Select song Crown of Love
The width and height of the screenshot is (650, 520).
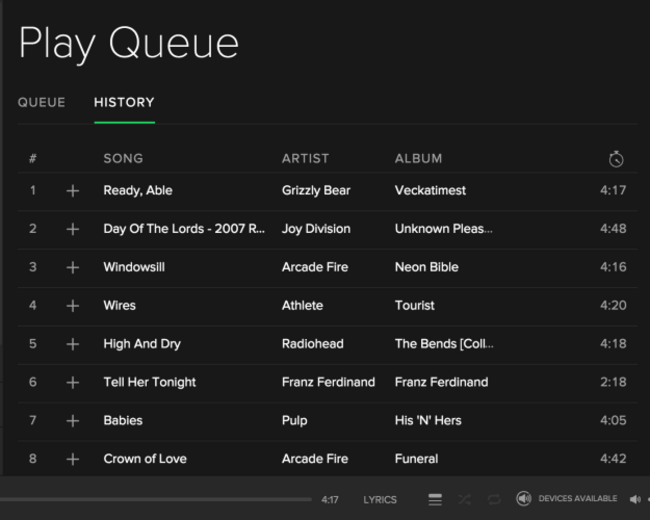click(145, 459)
